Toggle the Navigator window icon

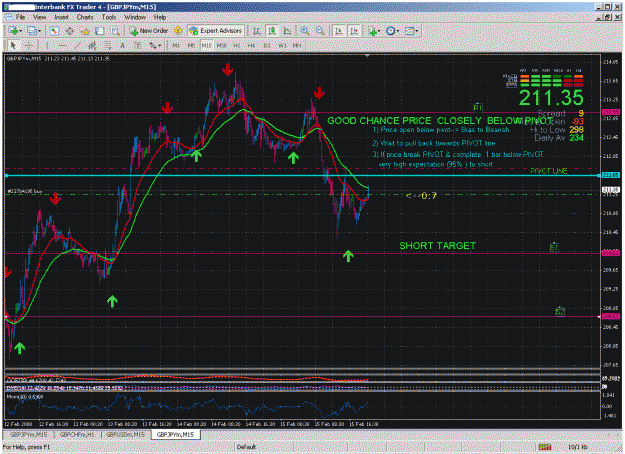[84, 31]
